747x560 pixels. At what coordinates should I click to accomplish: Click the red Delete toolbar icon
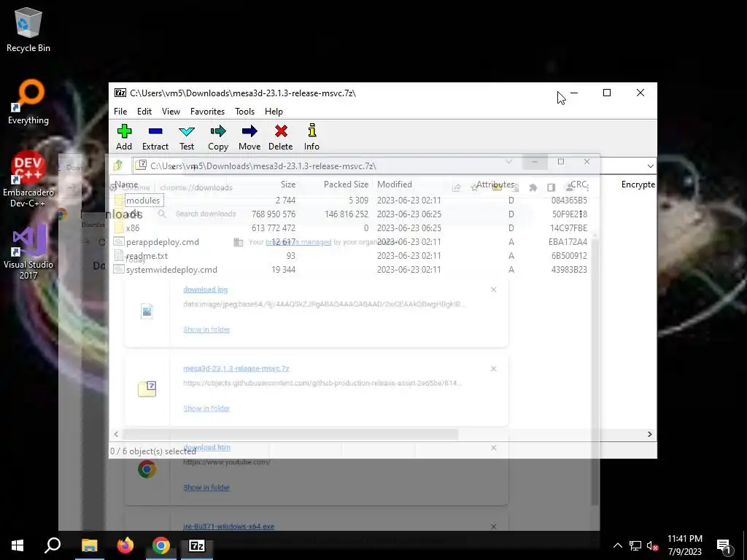281,137
